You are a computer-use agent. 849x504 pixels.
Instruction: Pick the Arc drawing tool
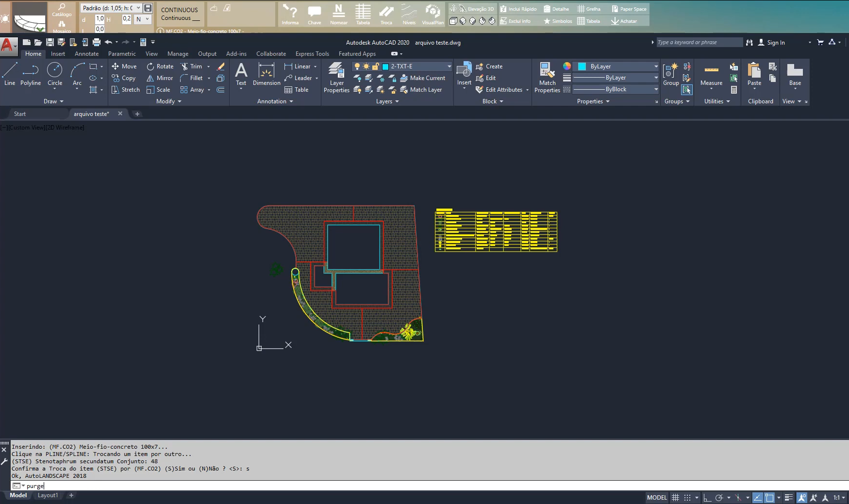pos(77,74)
